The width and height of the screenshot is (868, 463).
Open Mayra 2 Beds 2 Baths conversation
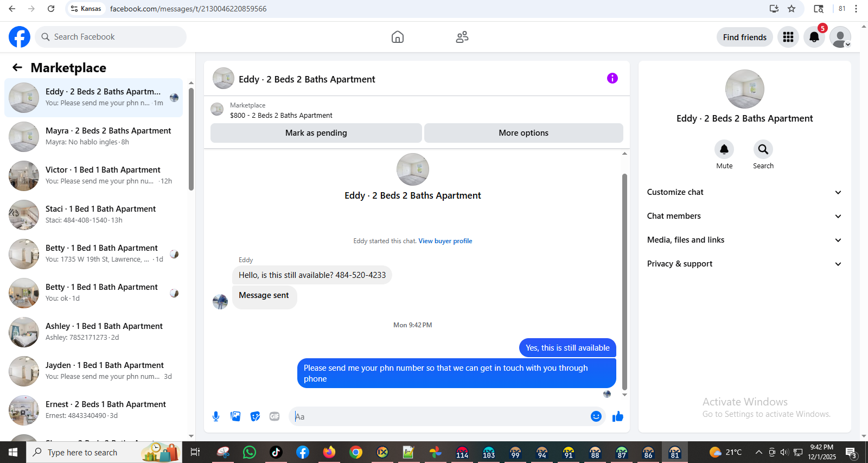click(x=93, y=137)
